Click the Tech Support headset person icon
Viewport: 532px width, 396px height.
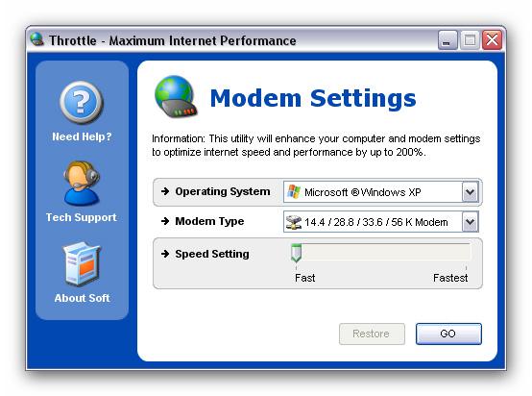82,184
